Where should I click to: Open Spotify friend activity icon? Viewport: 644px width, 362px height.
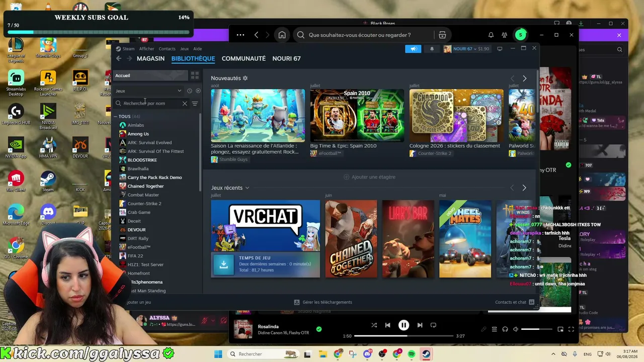click(x=504, y=35)
